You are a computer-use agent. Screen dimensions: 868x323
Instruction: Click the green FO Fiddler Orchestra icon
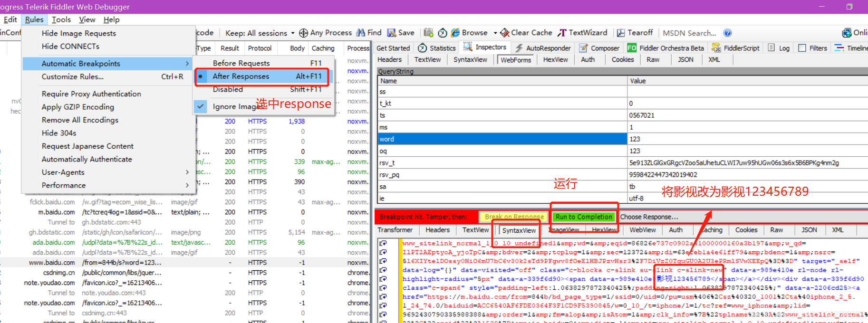pyautogui.click(x=632, y=48)
